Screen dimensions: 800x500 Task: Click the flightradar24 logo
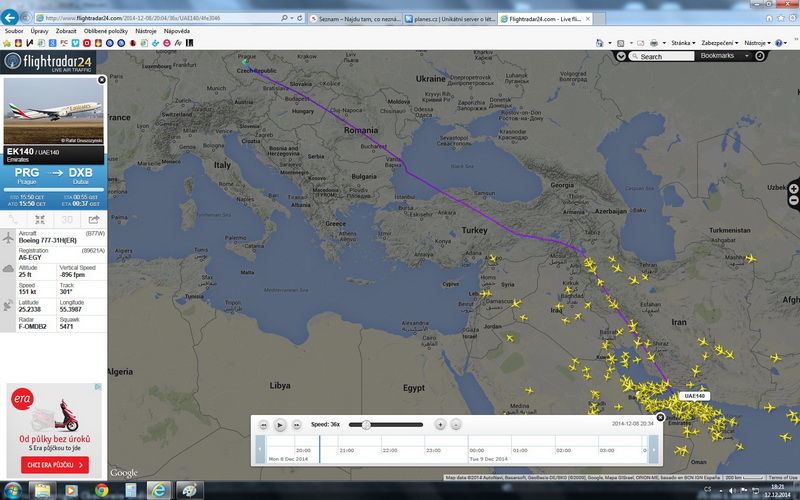[x=49, y=62]
